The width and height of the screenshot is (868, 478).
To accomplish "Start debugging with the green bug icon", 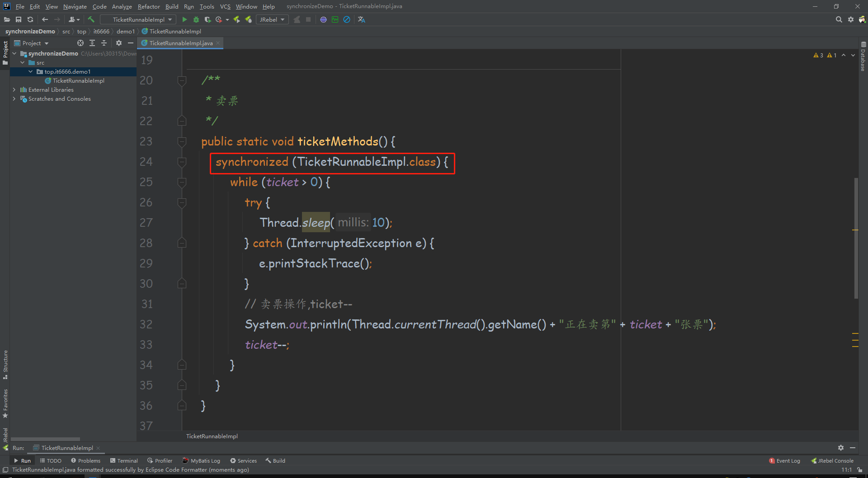I will click(x=196, y=19).
